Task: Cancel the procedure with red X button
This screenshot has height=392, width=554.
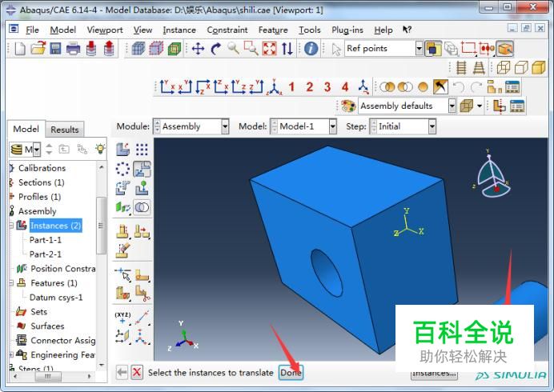Action: tap(137, 372)
